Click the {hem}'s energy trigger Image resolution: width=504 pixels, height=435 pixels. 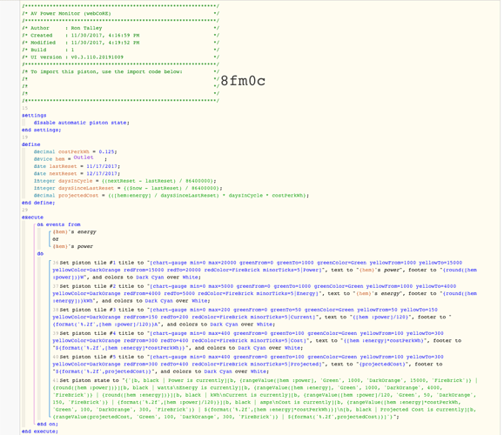(x=74, y=232)
